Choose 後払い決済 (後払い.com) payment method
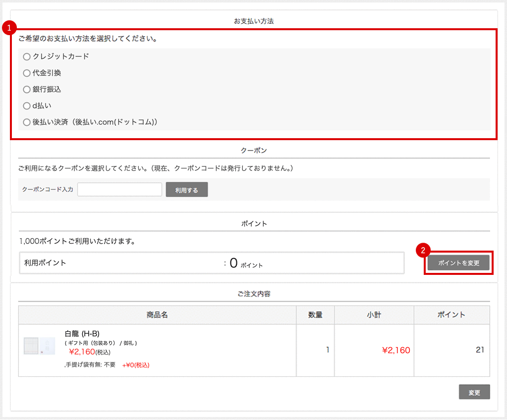This screenshot has height=420, width=507. pyautogui.click(x=27, y=122)
